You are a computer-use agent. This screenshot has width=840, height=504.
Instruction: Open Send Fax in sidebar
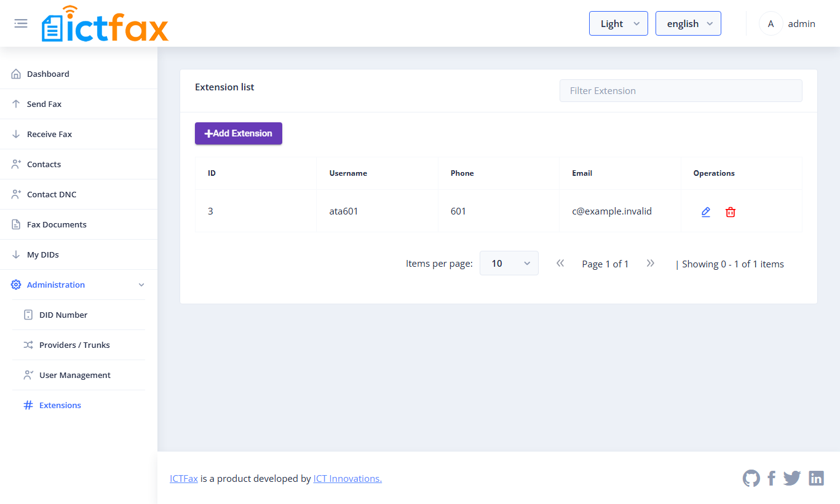coord(79,104)
